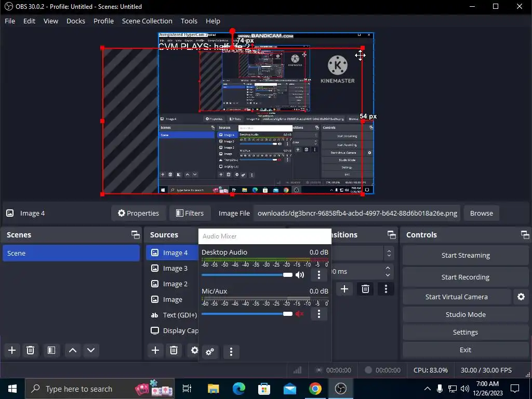
Task: Select the Image 2 source
Action: 172,284
